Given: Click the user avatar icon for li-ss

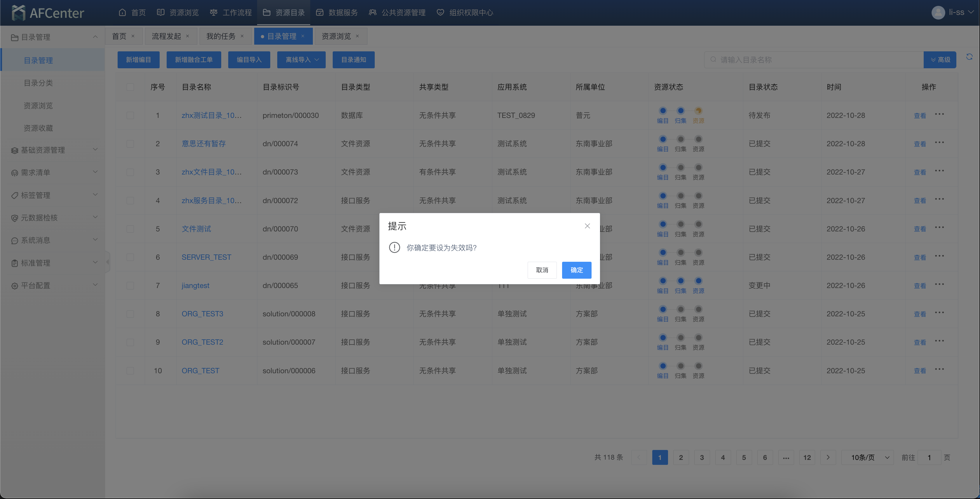Looking at the screenshot, I should [x=938, y=13].
